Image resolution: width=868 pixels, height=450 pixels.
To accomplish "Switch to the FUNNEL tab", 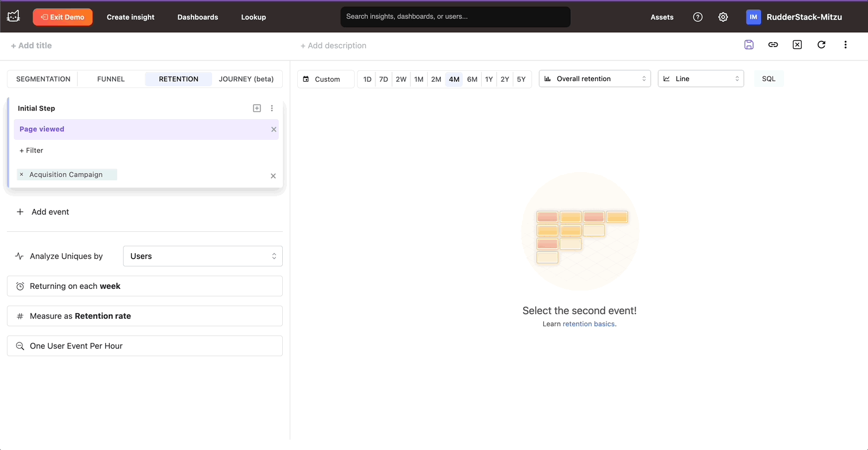I will pos(111,79).
